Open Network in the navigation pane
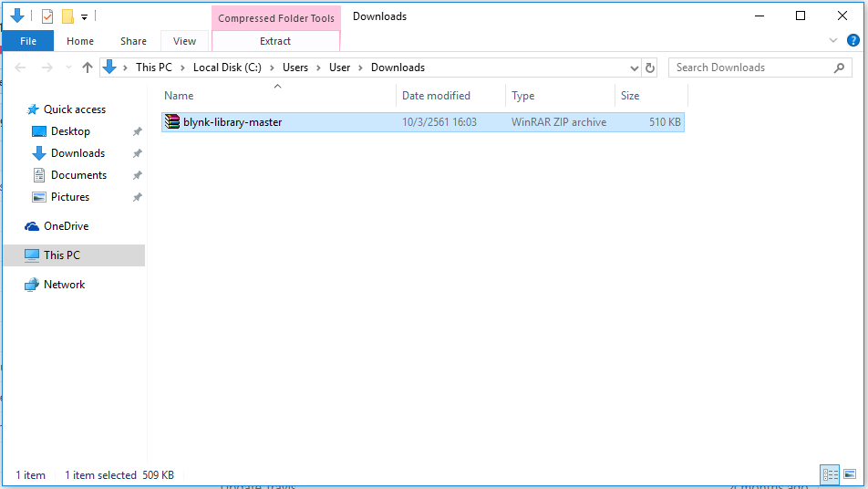 click(x=64, y=285)
